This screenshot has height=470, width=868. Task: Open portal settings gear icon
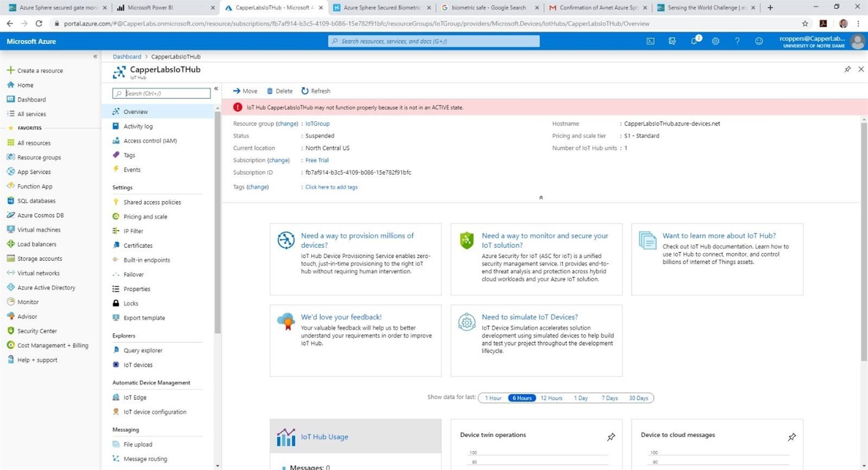[715, 41]
